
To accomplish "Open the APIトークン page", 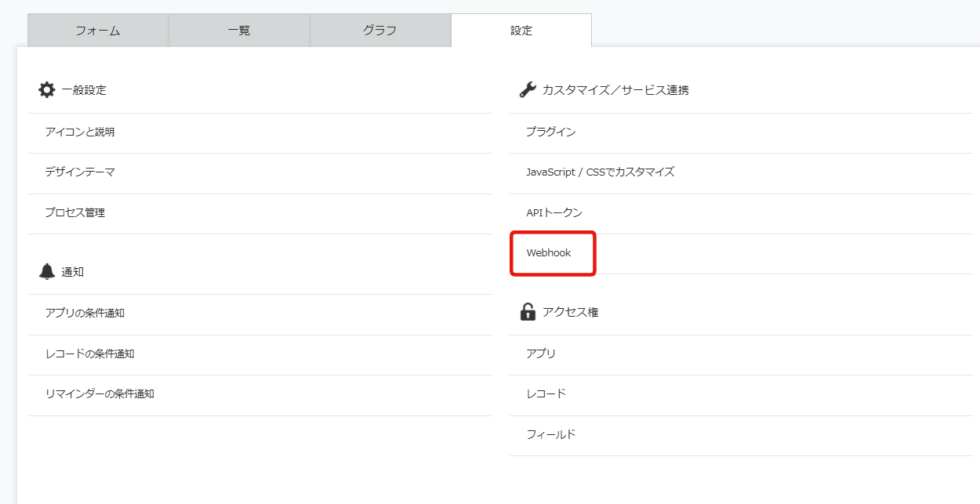I will coord(554,212).
